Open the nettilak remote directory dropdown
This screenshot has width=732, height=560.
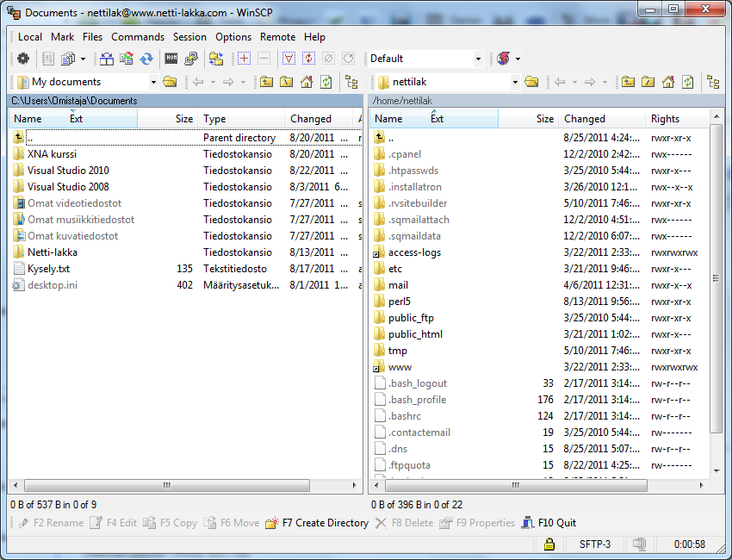click(515, 83)
